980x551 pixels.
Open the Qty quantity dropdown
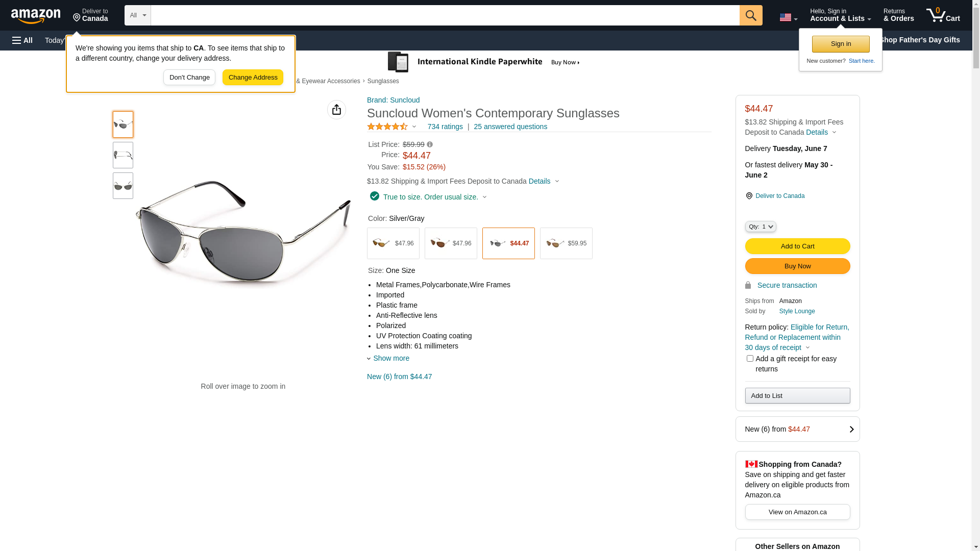pyautogui.click(x=760, y=227)
